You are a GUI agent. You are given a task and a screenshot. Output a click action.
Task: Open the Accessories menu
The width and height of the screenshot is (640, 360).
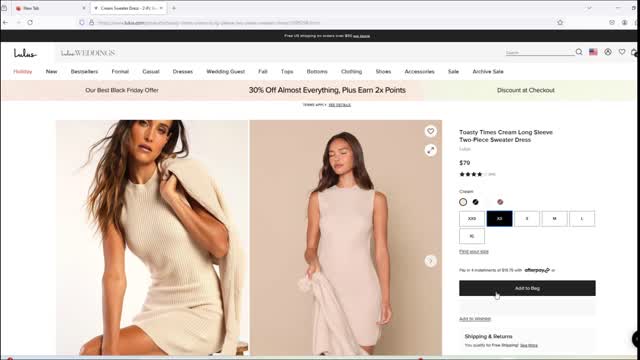click(420, 71)
